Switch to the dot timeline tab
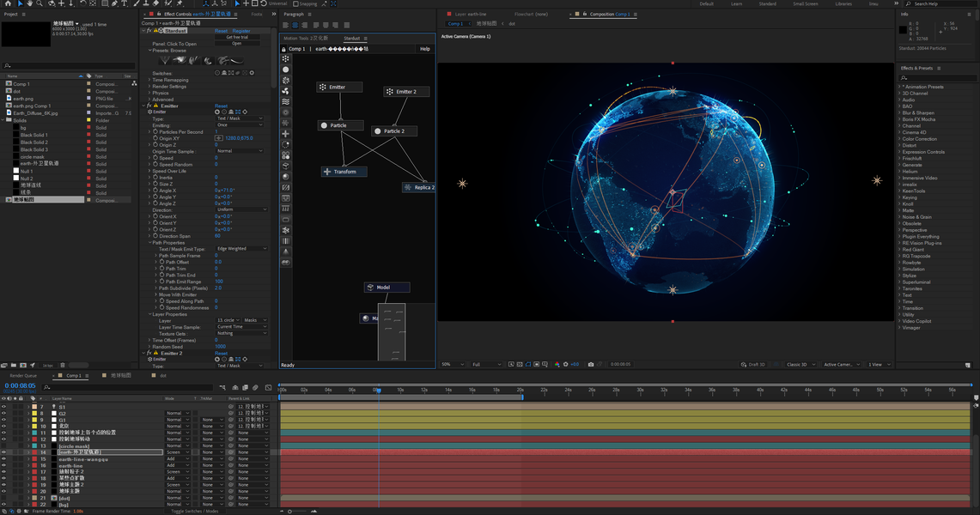 (x=162, y=376)
